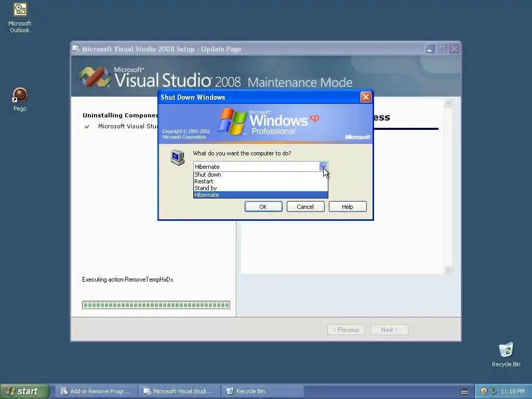Click the computer icon in Shut Down dialog
Image resolution: width=532 pixels, height=399 pixels.
click(x=178, y=157)
